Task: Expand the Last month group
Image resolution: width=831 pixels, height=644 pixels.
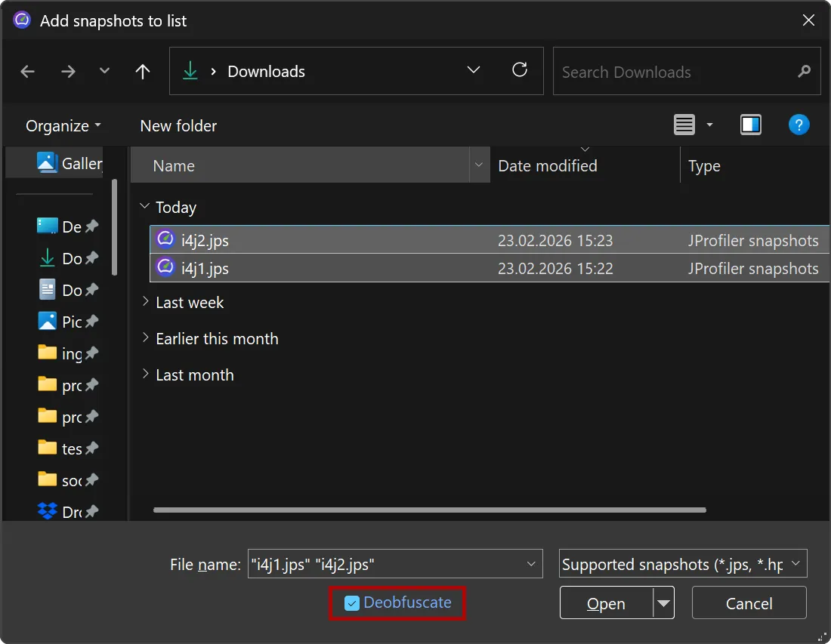Action: [145, 374]
